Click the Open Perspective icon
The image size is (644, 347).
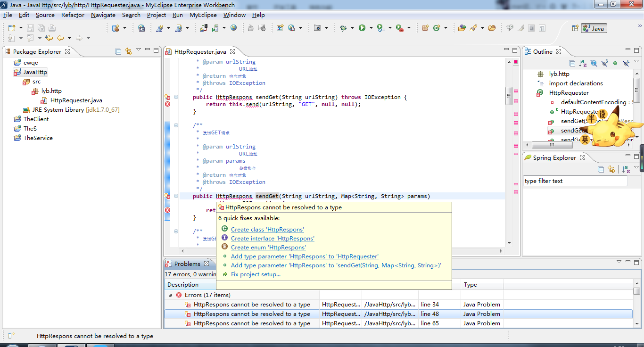pyautogui.click(x=575, y=28)
